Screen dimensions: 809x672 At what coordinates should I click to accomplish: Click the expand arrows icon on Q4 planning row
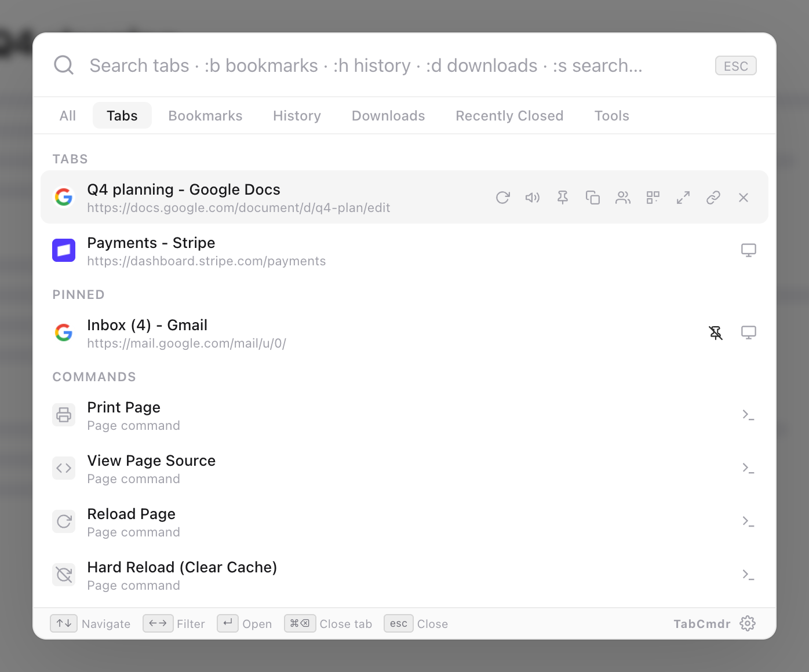683,198
